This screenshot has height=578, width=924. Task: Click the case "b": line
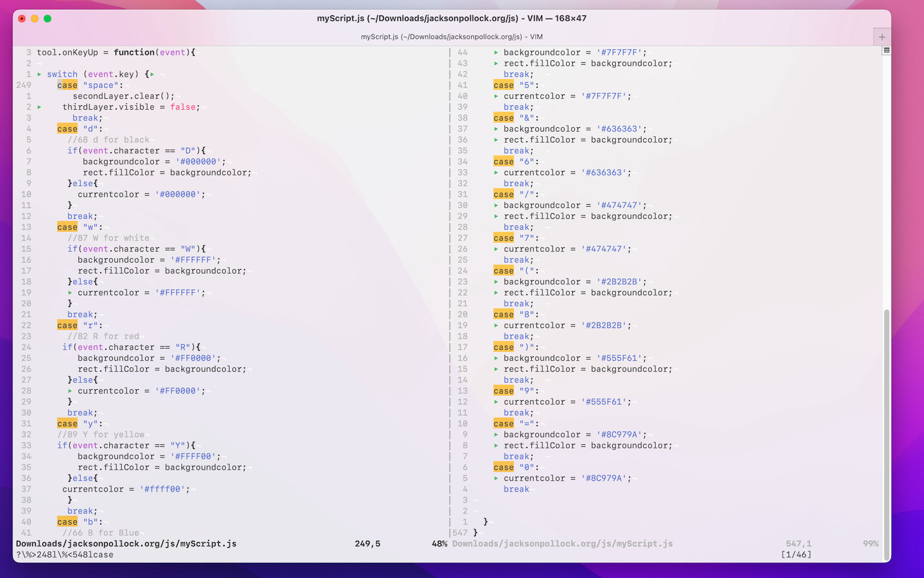point(80,521)
